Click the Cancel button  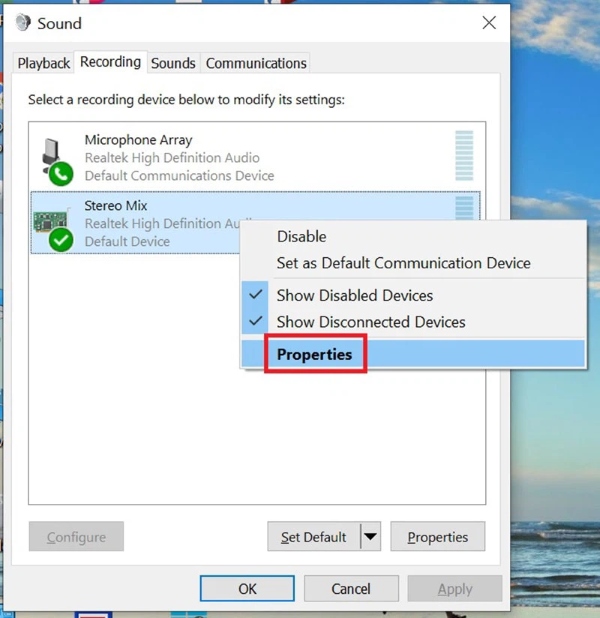(x=351, y=589)
